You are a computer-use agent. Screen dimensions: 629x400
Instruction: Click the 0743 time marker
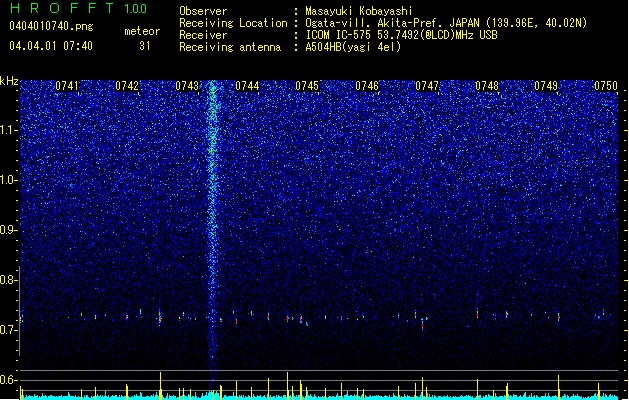(x=187, y=86)
